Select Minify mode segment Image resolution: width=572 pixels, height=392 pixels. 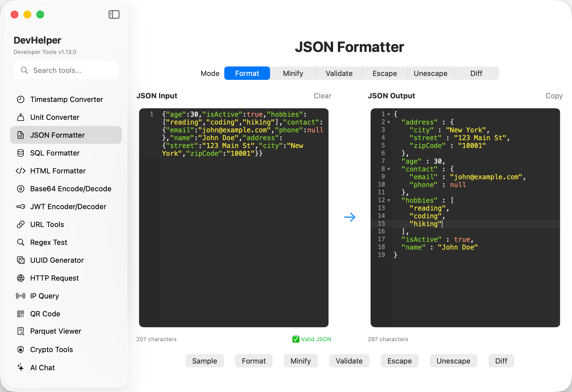[293, 73]
